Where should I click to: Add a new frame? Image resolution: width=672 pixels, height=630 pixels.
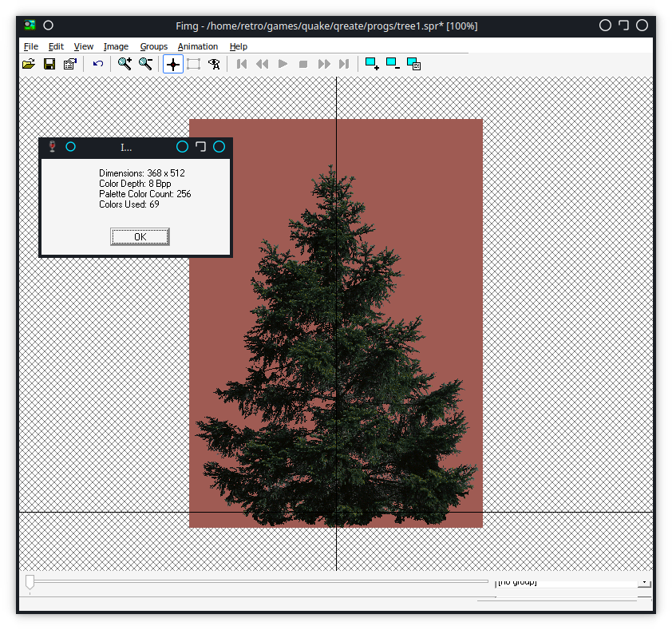(x=371, y=64)
